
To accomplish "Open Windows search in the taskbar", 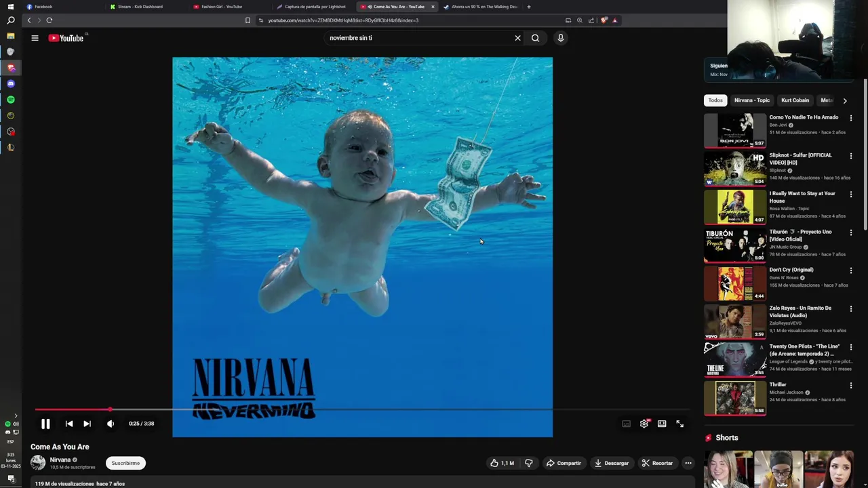I will [10, 20].
